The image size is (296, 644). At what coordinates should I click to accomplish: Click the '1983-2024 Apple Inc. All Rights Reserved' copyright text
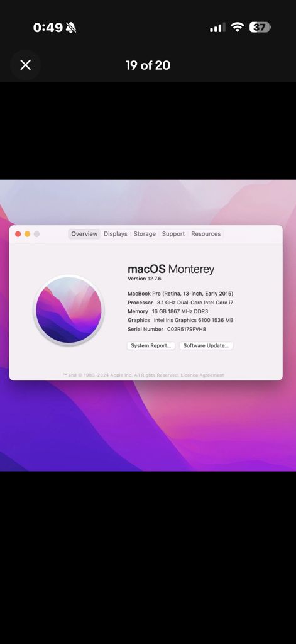pyautogui.click(x=131, y=375)
